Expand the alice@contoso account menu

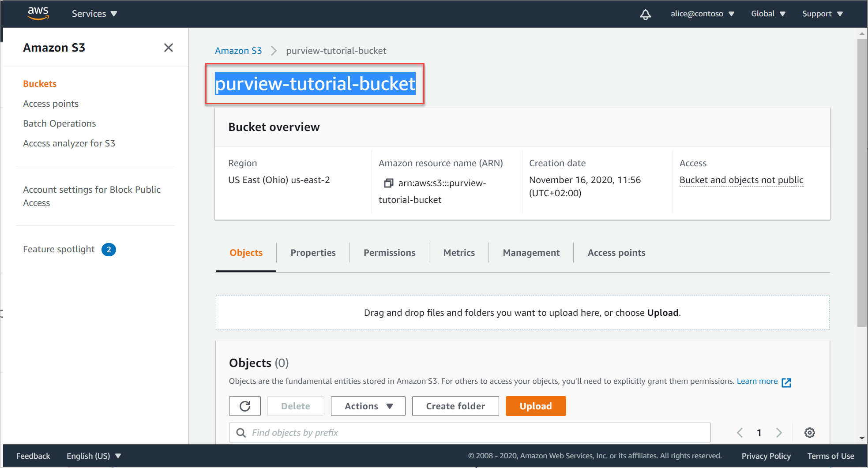702,13
